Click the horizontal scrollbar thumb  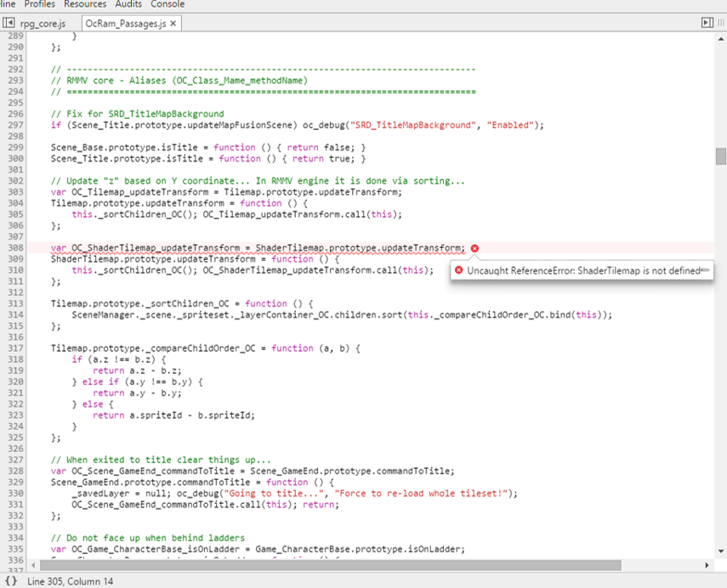(x=331, y=565)
